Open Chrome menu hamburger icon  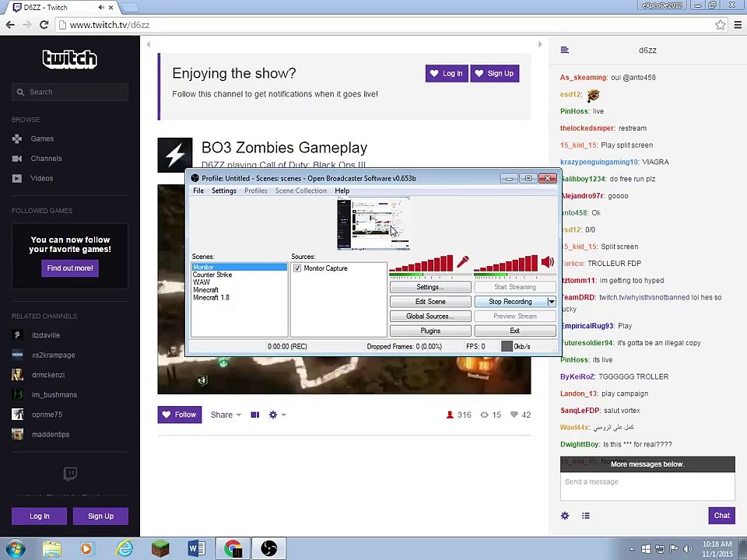(738, 25)
